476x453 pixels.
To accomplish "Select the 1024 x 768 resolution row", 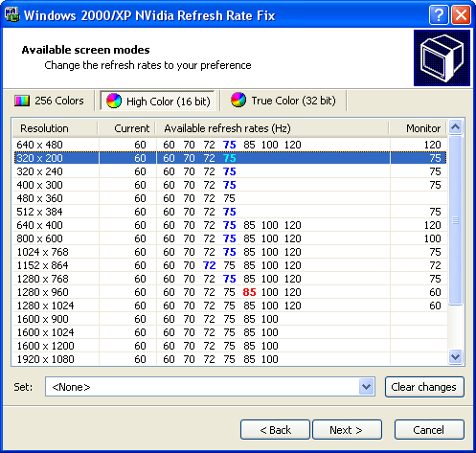I will (230, 252).
